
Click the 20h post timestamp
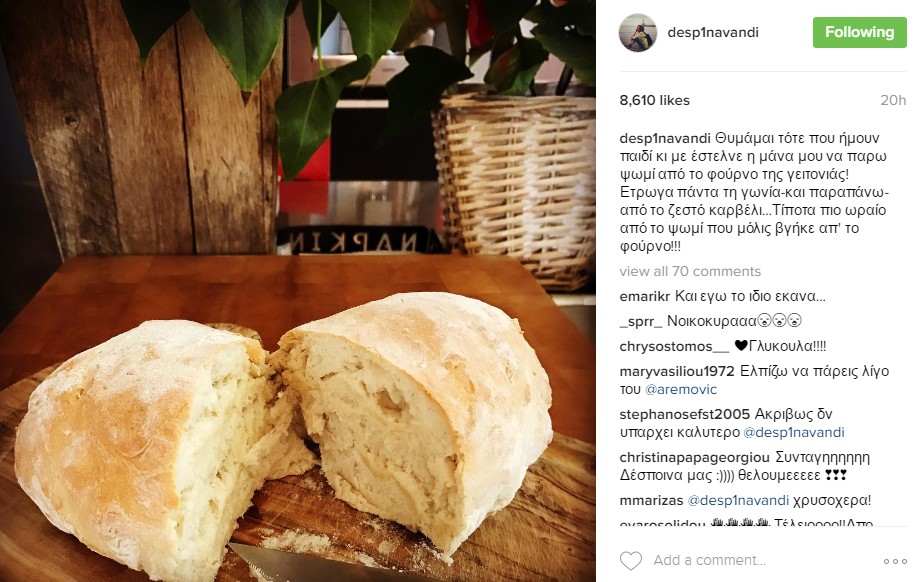click(893, 100)
